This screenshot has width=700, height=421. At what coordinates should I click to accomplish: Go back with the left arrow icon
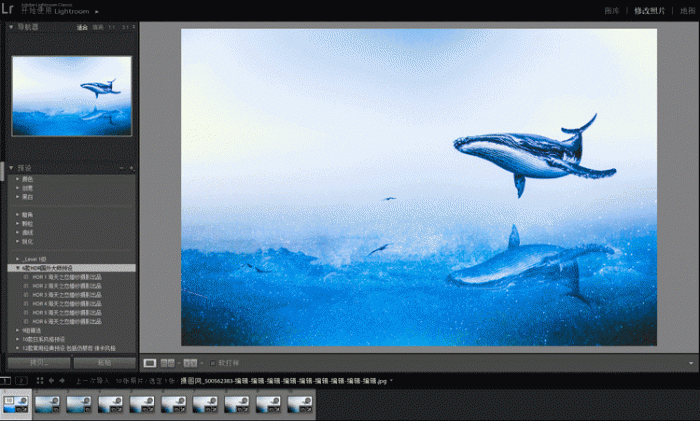coord(51,381)
